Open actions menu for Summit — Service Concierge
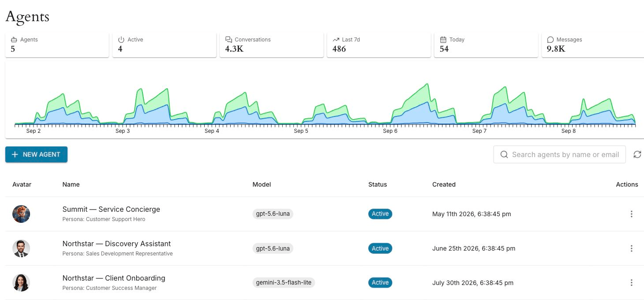Viewport: 644px width, 300px height. 631,214
